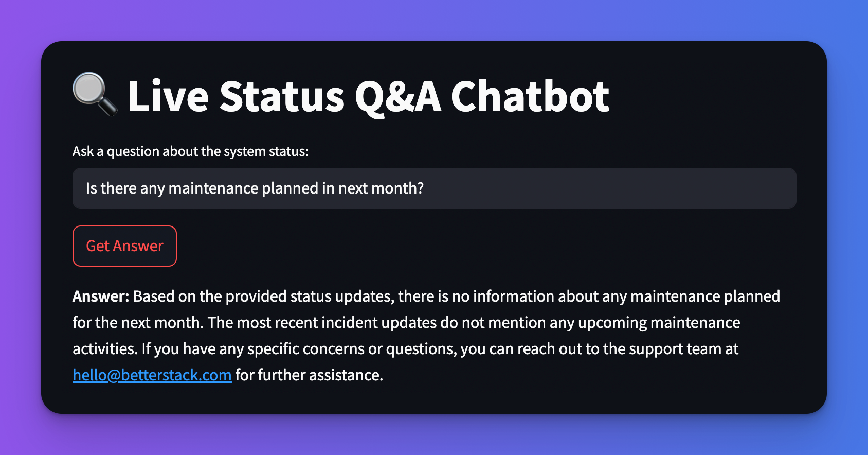Click the "Ask a question about the system status" label

(x=190, y=151)
